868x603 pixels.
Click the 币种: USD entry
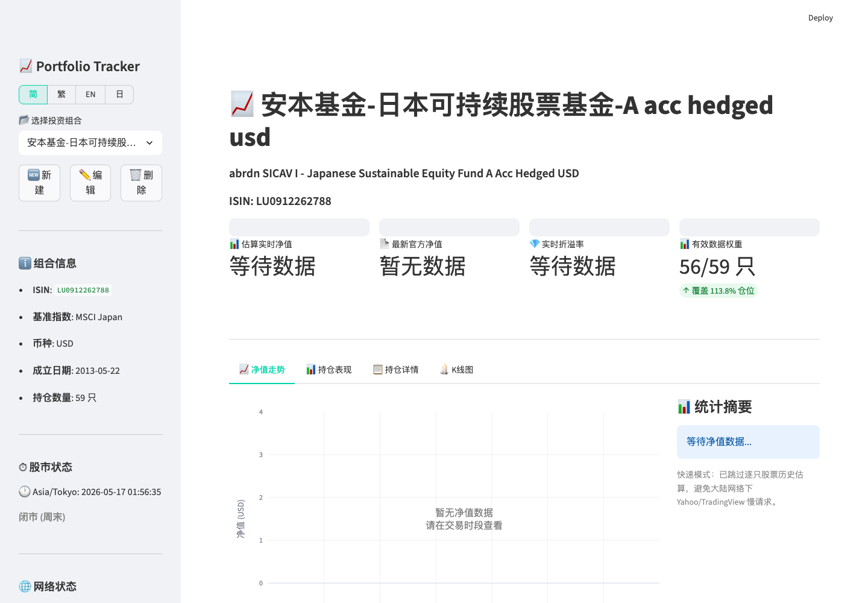(53, 343)
